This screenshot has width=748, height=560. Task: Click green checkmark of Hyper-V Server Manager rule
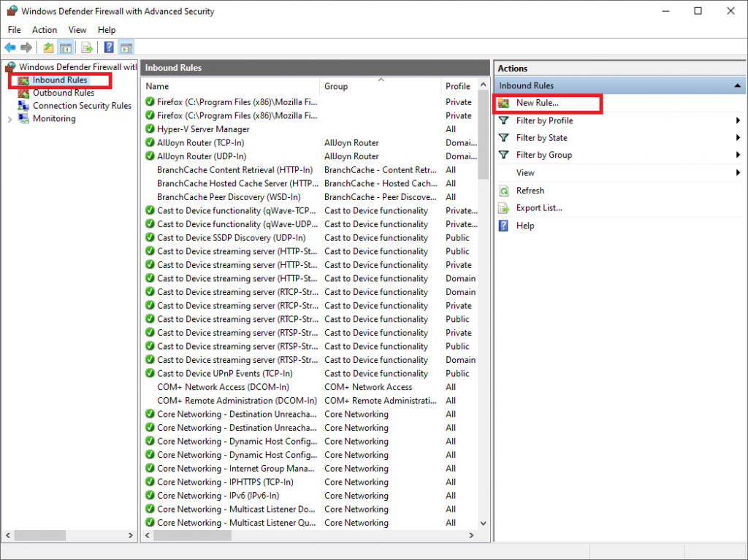click(x=150, y=129)
